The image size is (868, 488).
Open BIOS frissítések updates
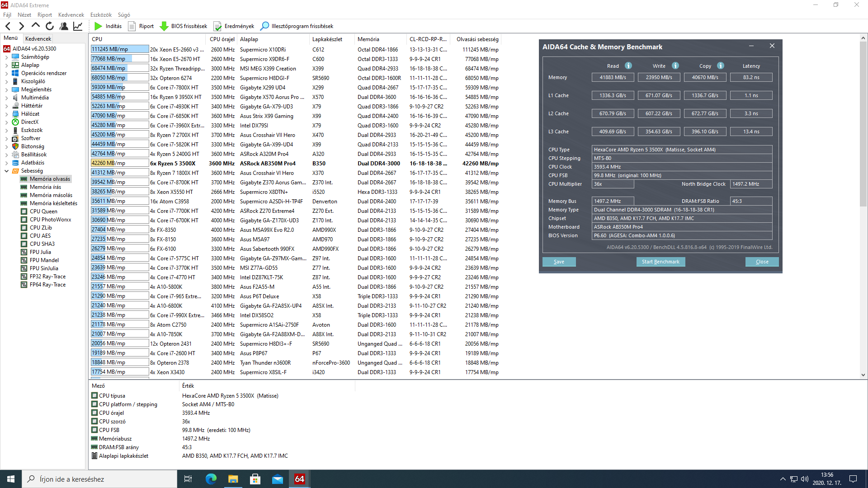click(x=184, y=26)
